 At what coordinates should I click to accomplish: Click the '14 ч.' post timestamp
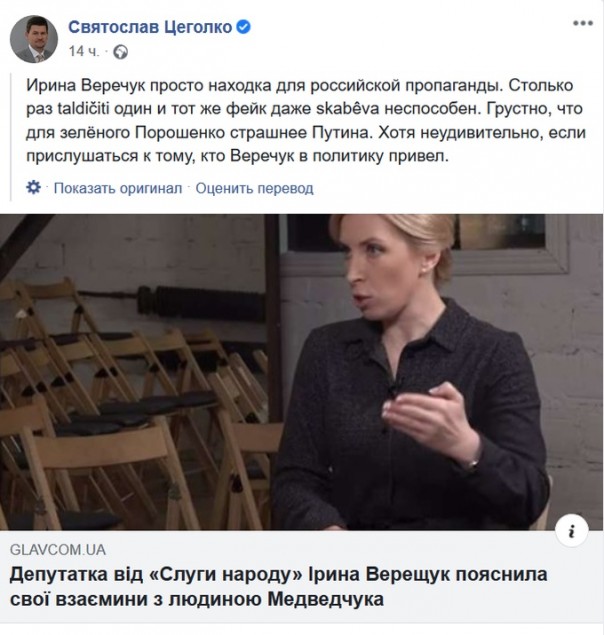(x=83, y=51)
